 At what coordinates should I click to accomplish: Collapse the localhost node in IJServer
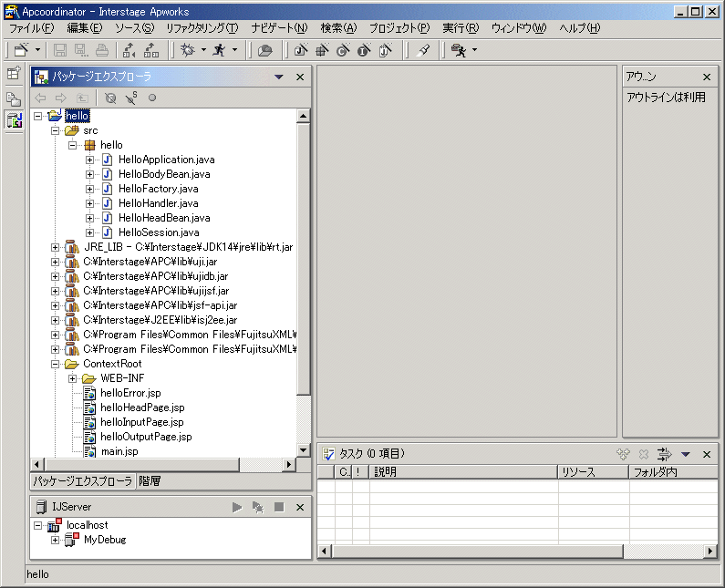pyautogui.click(x=38, y=526)
